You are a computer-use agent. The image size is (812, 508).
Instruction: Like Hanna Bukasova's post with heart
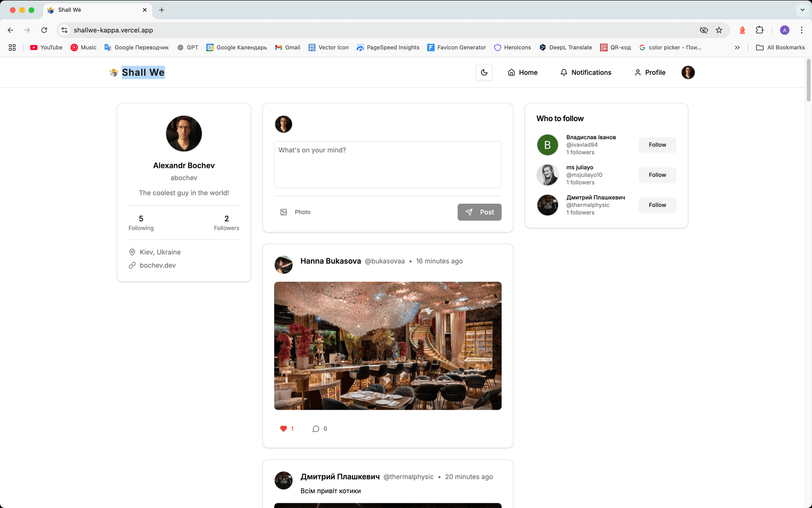point(283,428)
